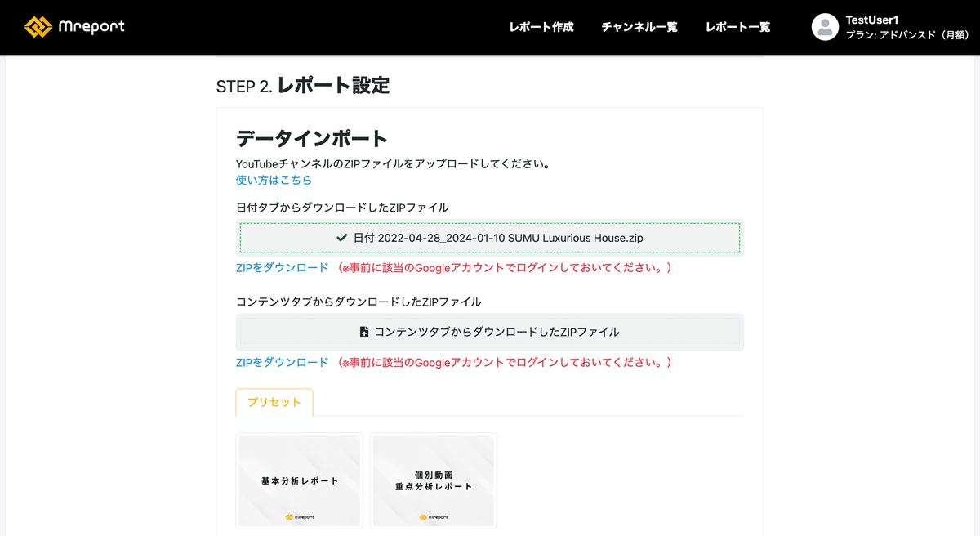Viewport: 980px width, 536px height.
Task: Select the 基本分析レポート preset thumbnail
Action: [300, 480]
